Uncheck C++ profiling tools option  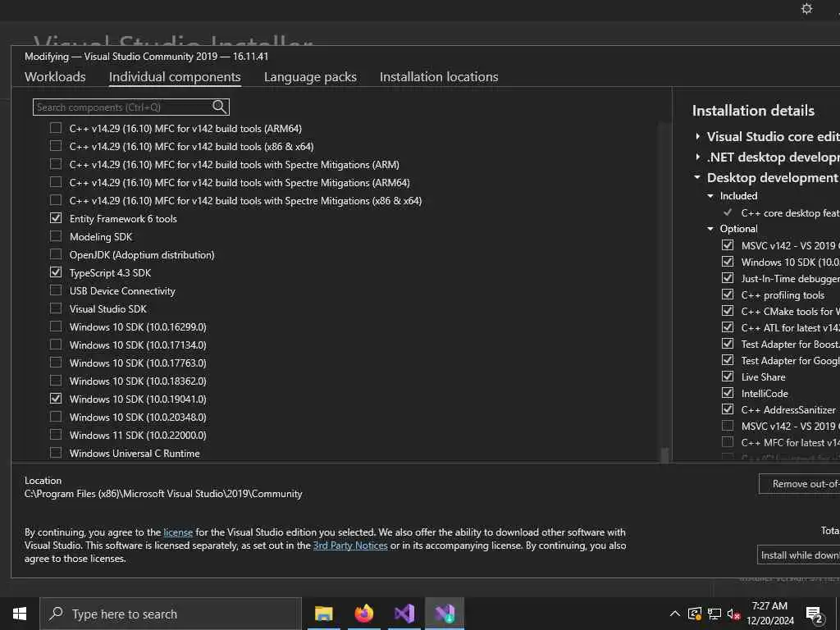728,294
